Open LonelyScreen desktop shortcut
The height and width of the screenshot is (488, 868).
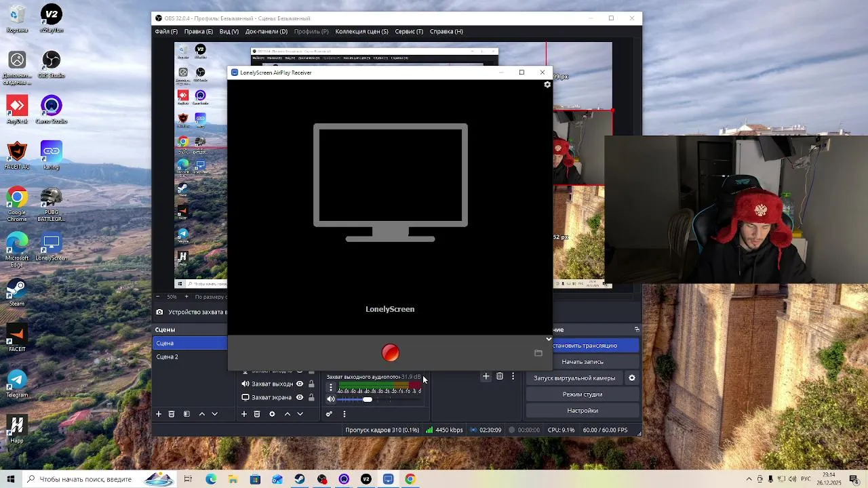[52, 247]
